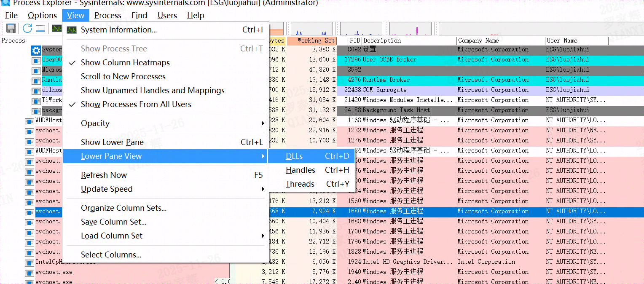The height and width of the screenshot is (284, 644).
Task: Open the Help menu
Action: coord(196,16)
